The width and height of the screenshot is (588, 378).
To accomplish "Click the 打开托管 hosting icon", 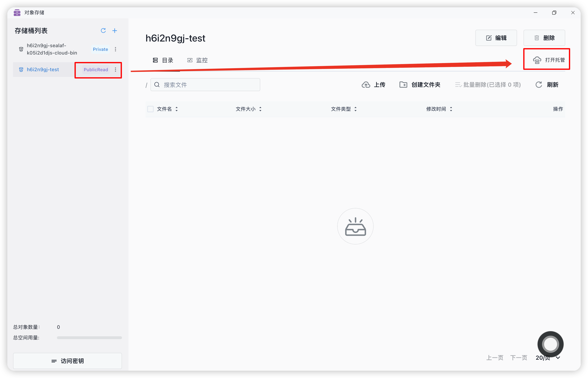I will click(537, 60).
